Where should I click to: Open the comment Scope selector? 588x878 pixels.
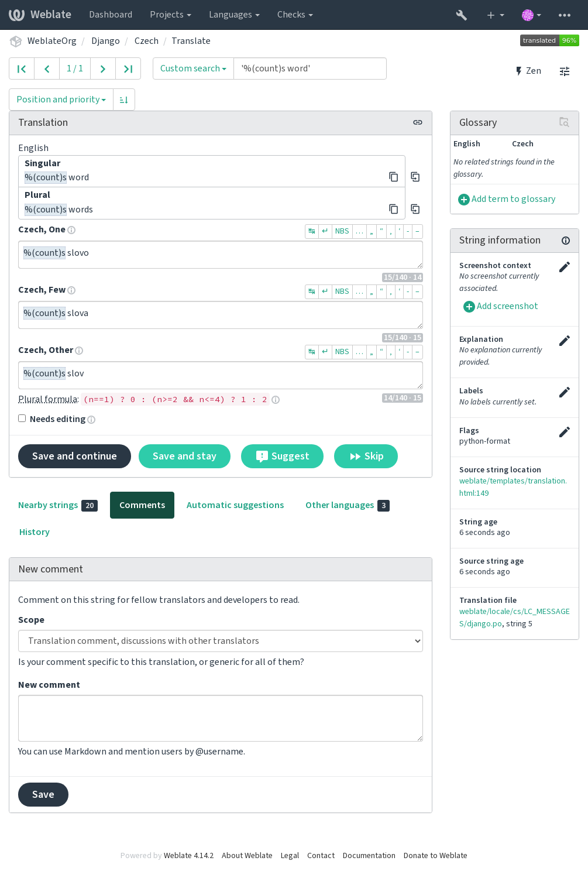point(221,641)
